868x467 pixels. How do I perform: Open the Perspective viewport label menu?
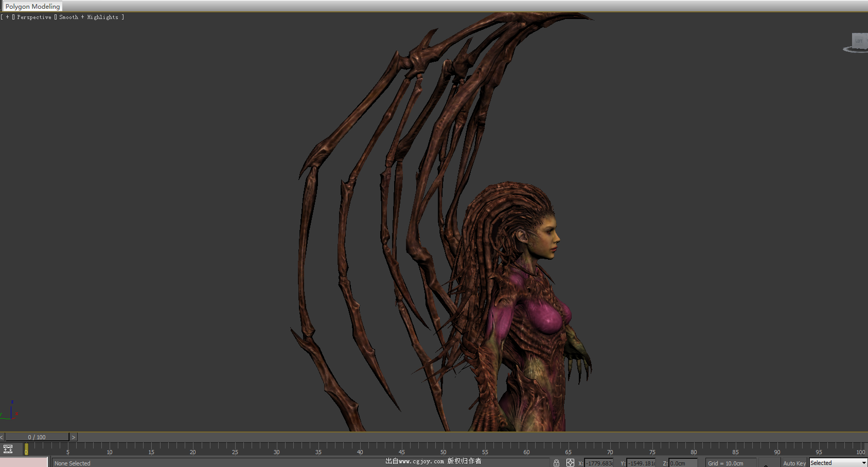click(x=34, y=17)
